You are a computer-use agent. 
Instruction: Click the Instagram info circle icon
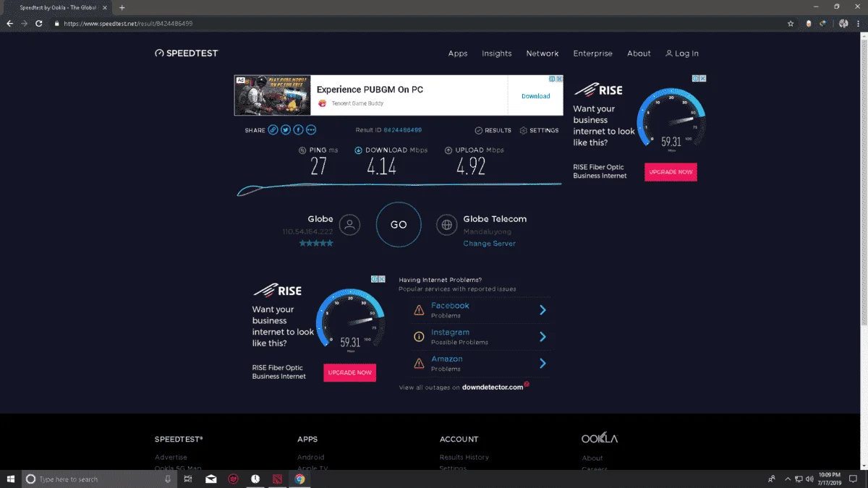419,337
